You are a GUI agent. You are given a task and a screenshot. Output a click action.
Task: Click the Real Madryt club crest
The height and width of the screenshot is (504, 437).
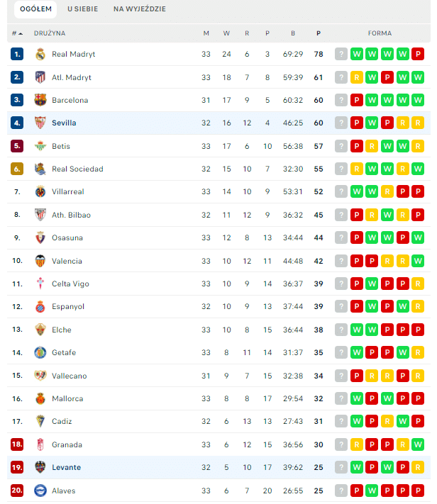pos(40,55)
